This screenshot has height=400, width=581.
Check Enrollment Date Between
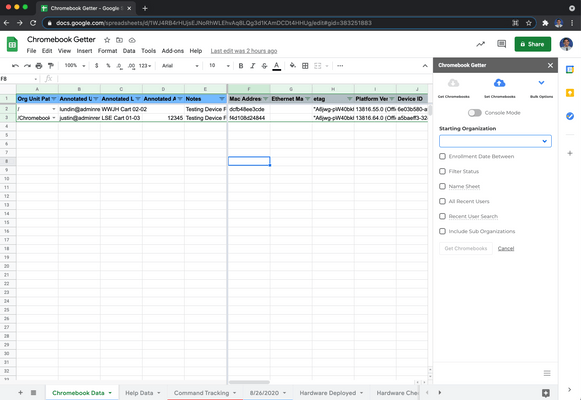pos(442,156)
